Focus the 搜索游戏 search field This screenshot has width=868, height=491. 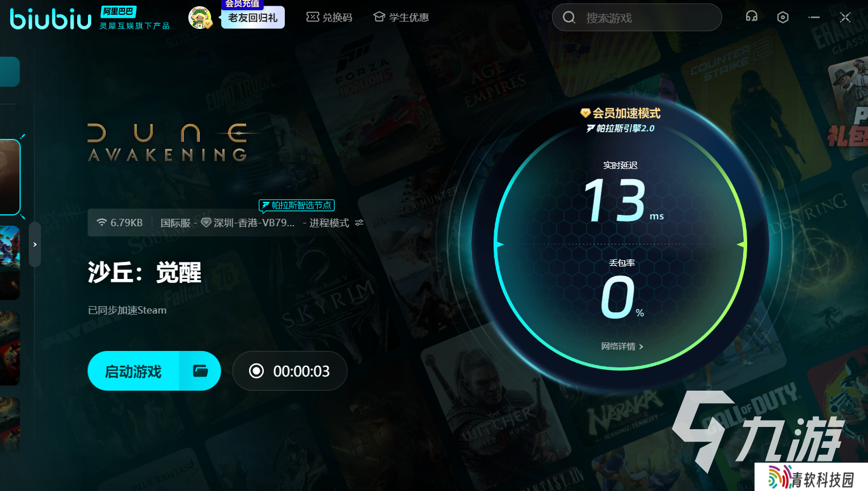tap(637, 18)
